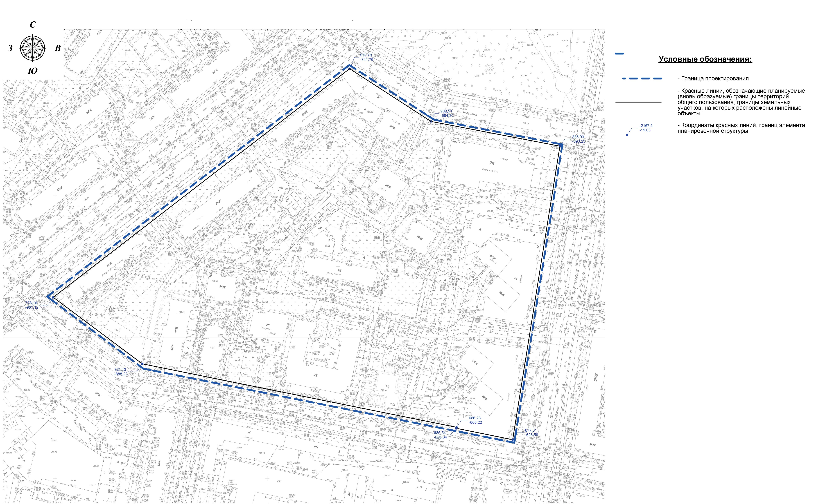825x504 pixels.
Task: Click the blue dashed line sample in legend
Action: click(x=642, y=79)
